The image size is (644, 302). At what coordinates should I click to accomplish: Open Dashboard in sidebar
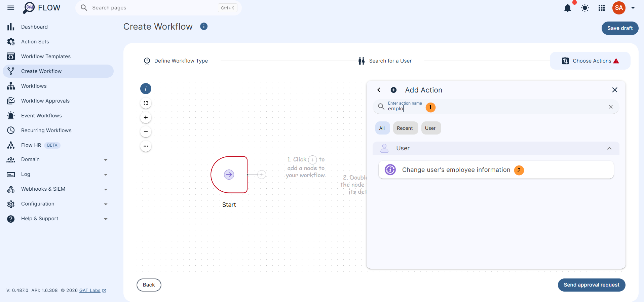tap(58, 27)
